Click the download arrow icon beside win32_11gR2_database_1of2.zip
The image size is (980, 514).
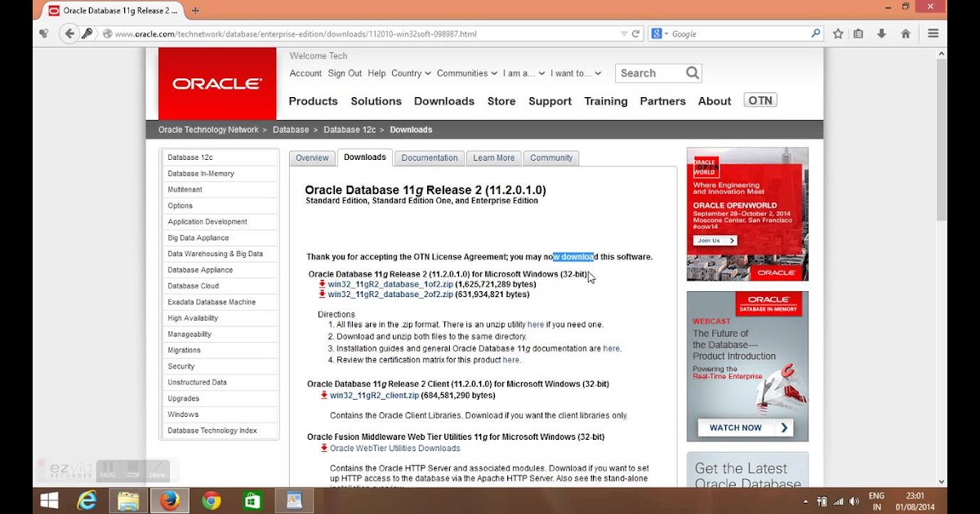[323, 284]
